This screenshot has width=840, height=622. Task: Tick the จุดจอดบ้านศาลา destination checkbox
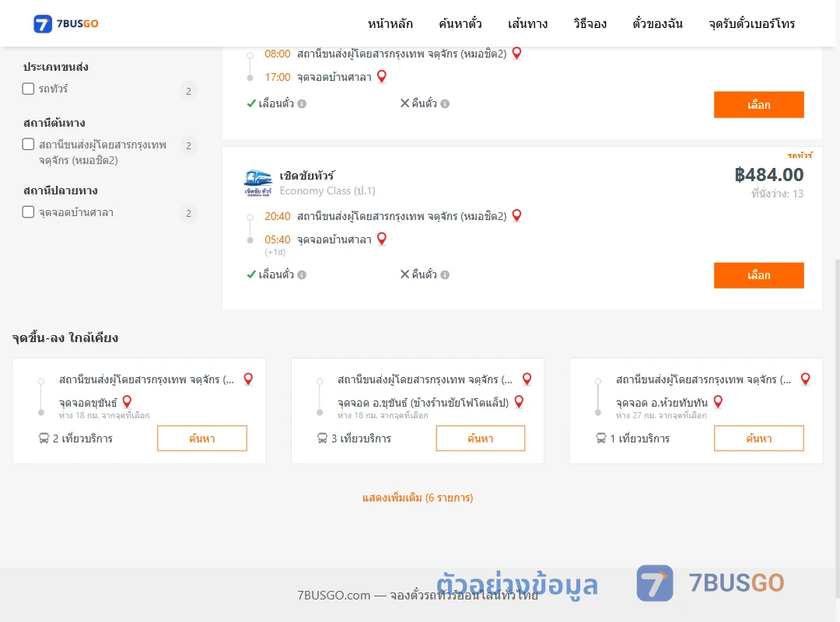click(29, 211)
